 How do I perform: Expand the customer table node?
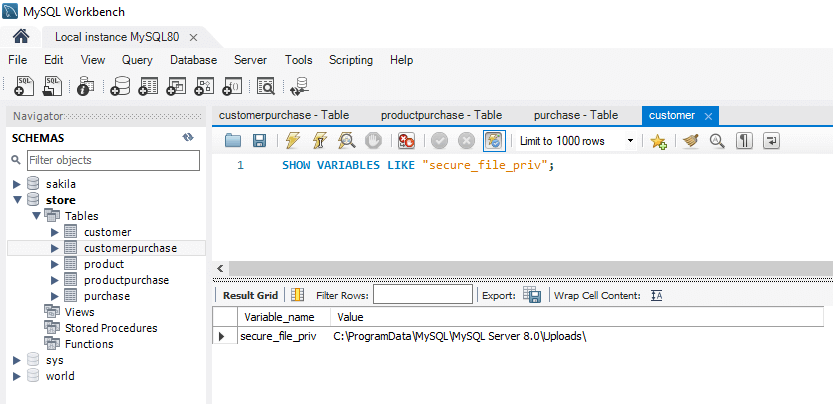coord(54,232)
